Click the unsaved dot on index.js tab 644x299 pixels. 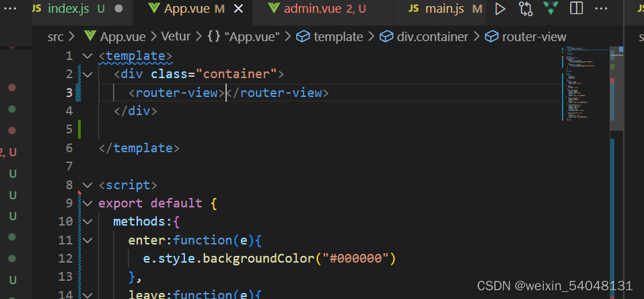tap(118, 9)
